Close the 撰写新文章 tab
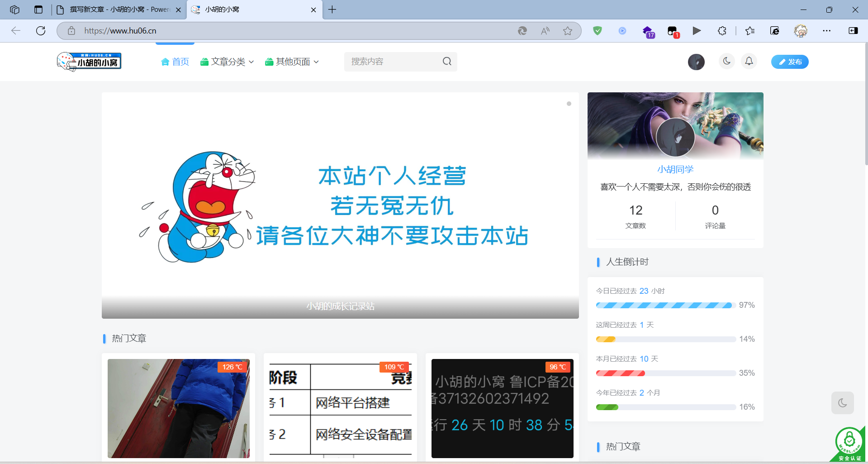 click(x=178, y=10)
